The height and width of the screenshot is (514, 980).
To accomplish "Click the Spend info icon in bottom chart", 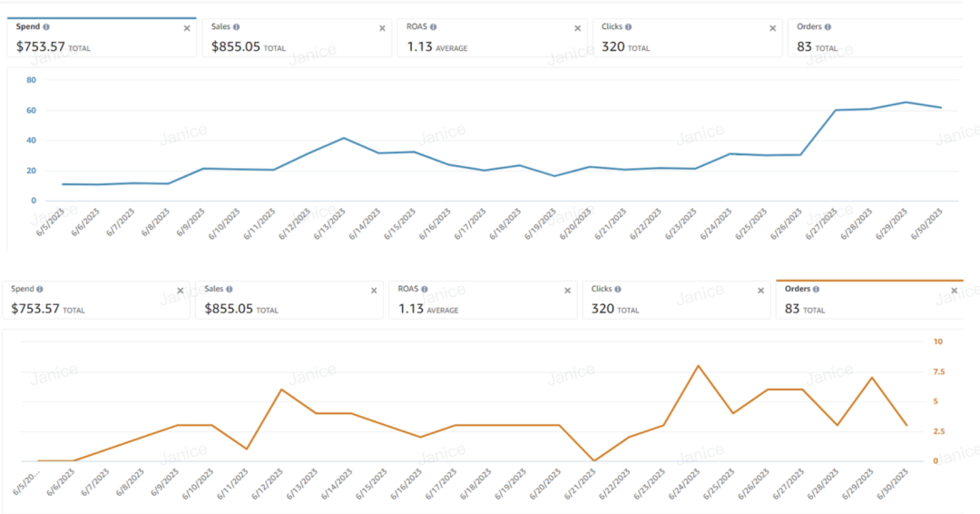I will 39,289.
